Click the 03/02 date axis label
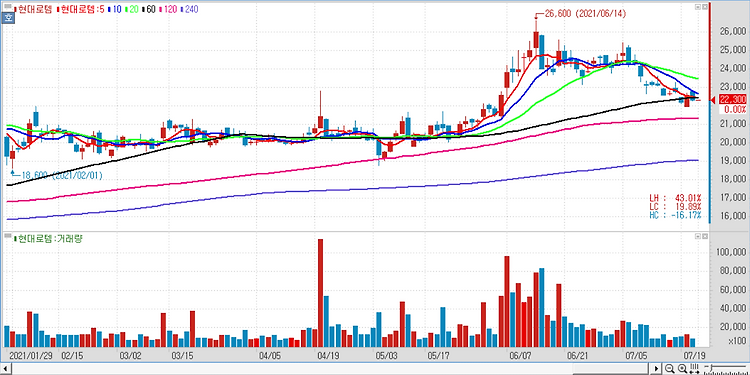750x375 pixels. [x=130, y=356]
